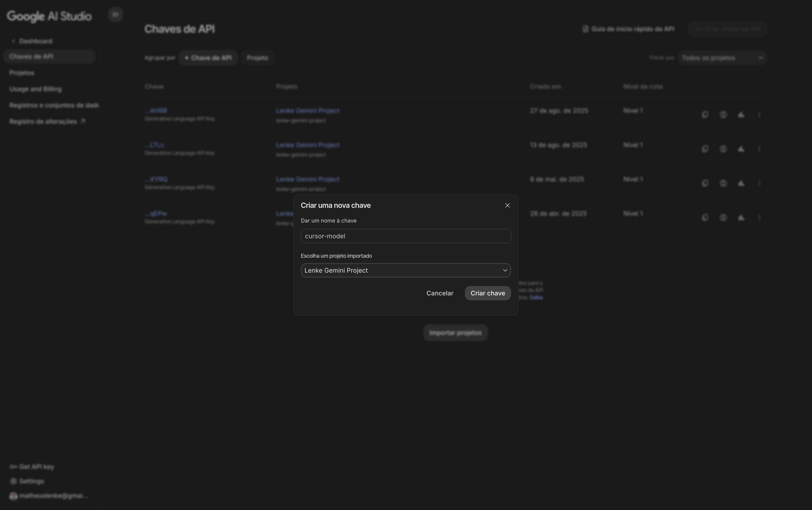Select the Chave de API grouping filter
Screen dimensions: 812x510
[208, 57]
